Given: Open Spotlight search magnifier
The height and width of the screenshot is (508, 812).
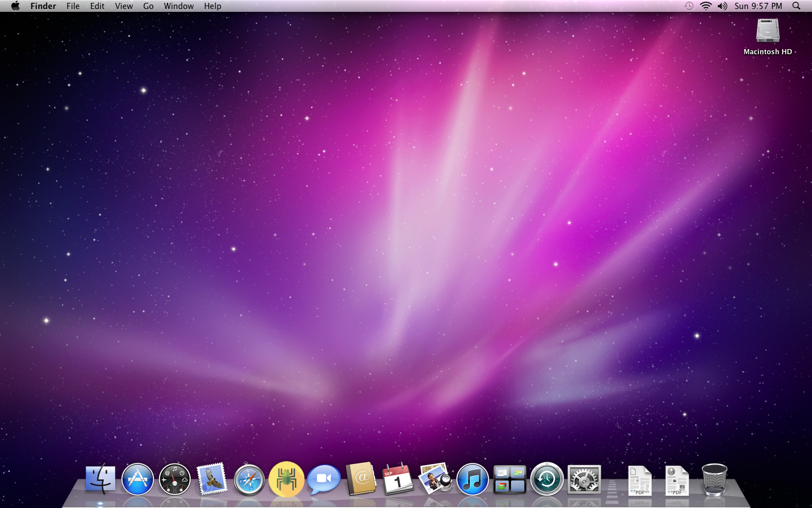Looking at the screenshot, I should pyautogui.click(x=796, y=6).
